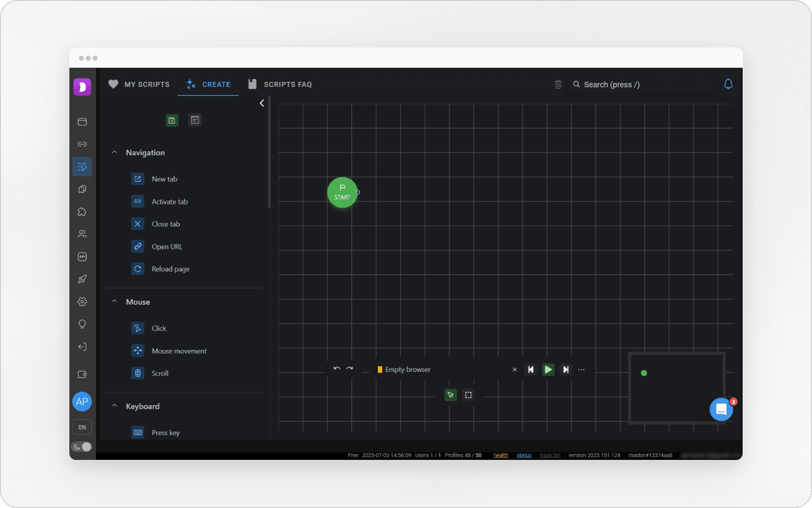Open the browser profiles sidebar icon
Screen dimensions: 812x508
click(82, 122)
